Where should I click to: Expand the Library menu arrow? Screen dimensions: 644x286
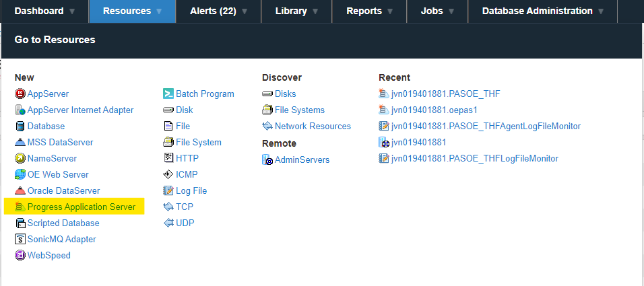(x=315, y=11)
